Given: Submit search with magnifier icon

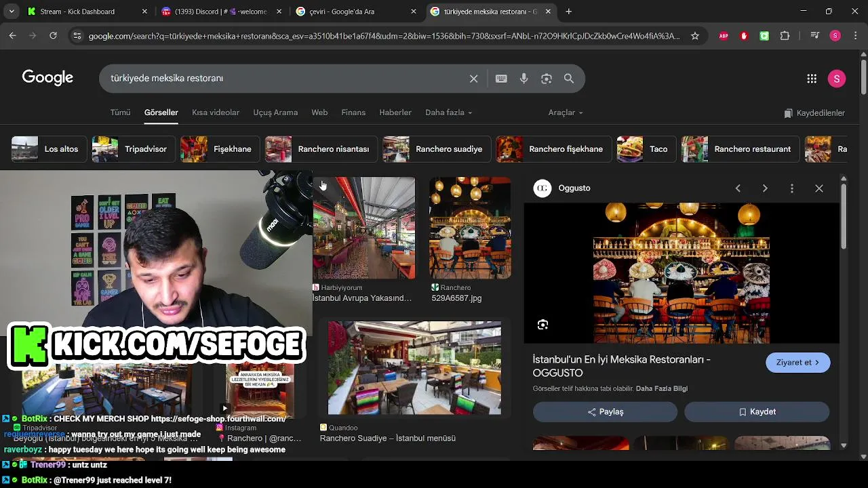Looking at the screenshot, I should (569, 79).
